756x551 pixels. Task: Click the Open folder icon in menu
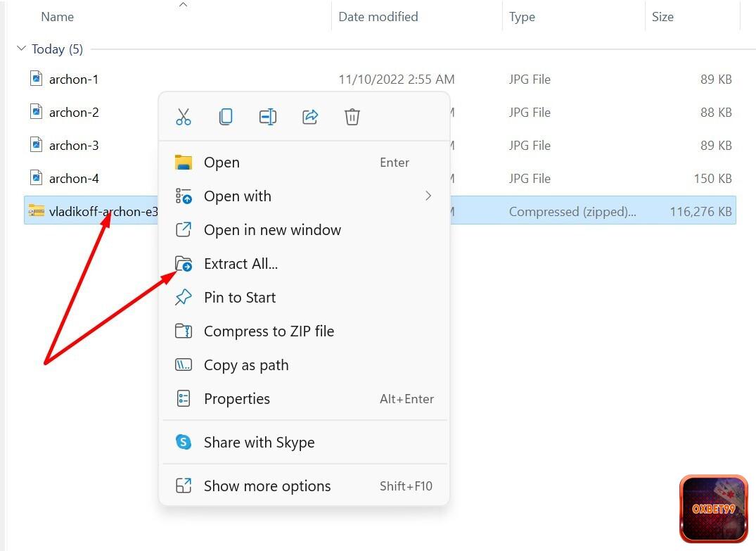pyautogui.click(x=184, y=162)
